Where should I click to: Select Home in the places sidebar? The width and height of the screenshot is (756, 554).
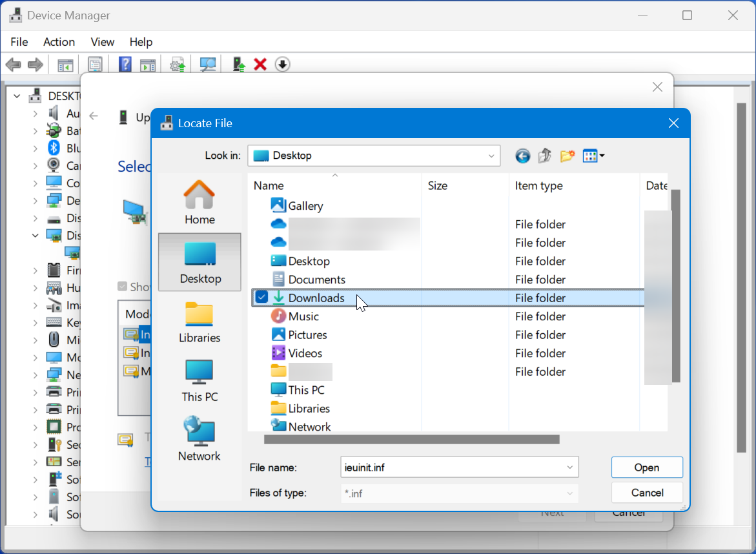199,203
